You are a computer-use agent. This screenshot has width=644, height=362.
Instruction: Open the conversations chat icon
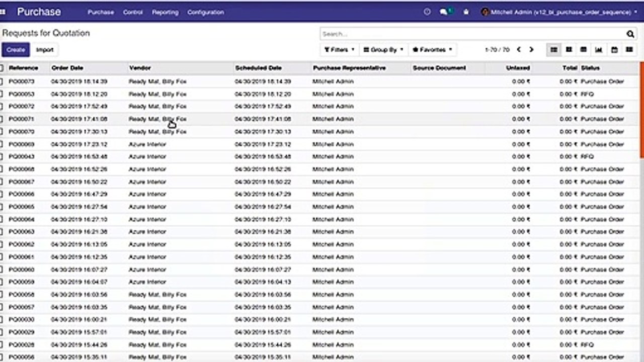pos(444,12)
